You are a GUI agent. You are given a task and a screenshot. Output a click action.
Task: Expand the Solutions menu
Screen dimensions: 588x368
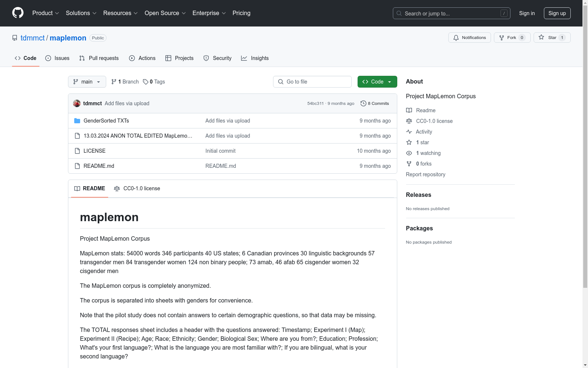81,13
